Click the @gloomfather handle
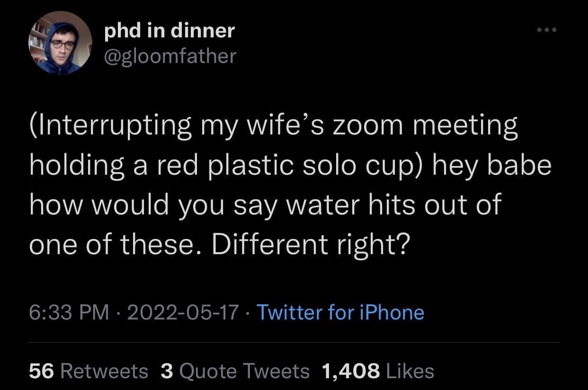588x390 pixels. pyautogui.click(x=169, y=56)
